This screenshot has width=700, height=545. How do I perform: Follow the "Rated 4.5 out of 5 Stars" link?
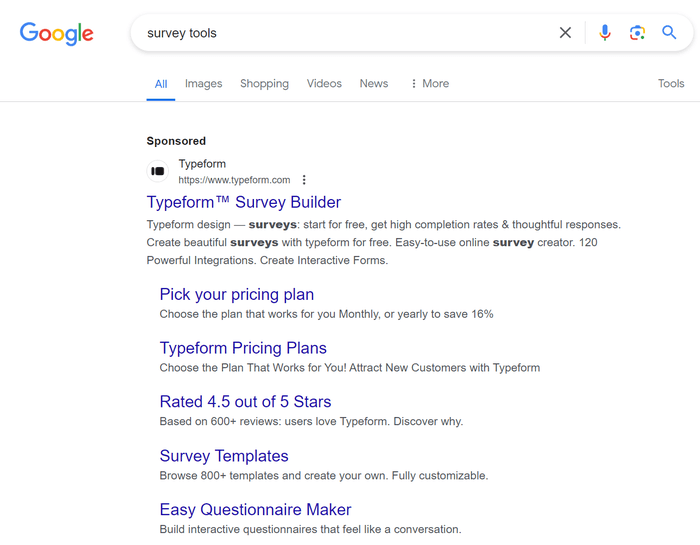pos(246,402)
